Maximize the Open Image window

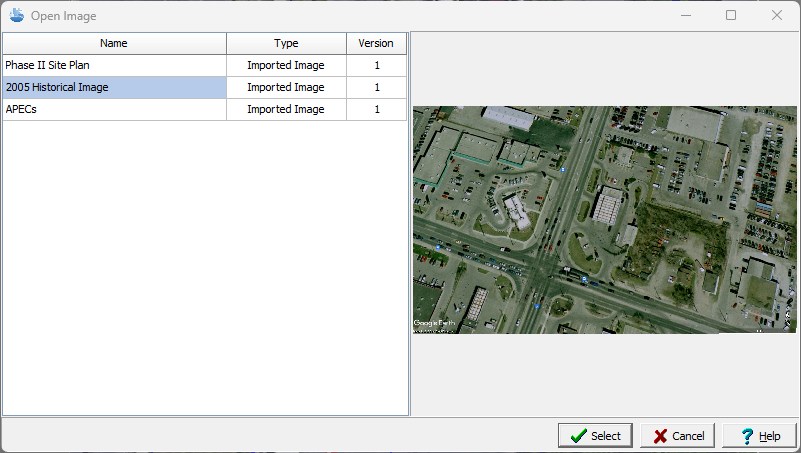(x=731, y=16)
